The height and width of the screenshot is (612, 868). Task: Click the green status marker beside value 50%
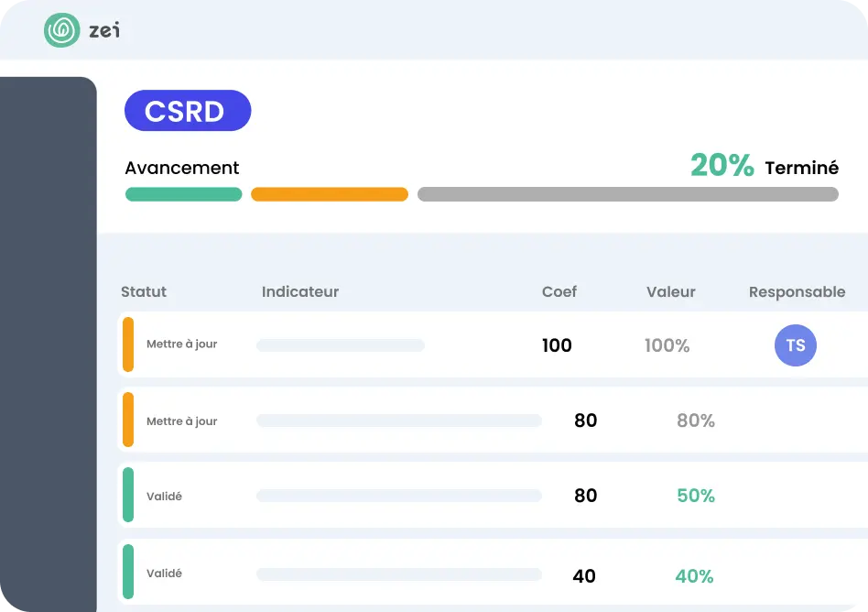coord(128,496)
